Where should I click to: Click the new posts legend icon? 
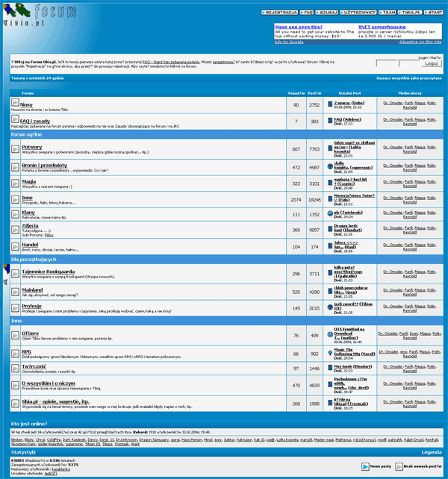coord(365,466)
